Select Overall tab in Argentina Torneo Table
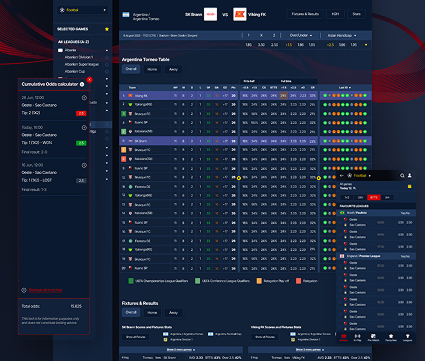Viewport: 425px width, 361px height. point(131,69)
